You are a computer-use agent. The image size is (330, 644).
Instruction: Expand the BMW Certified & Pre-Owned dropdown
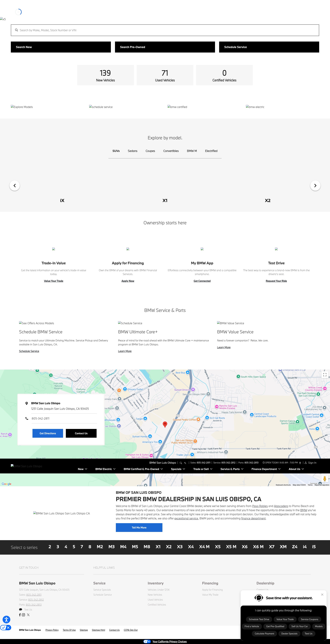(x=143, y=469)
